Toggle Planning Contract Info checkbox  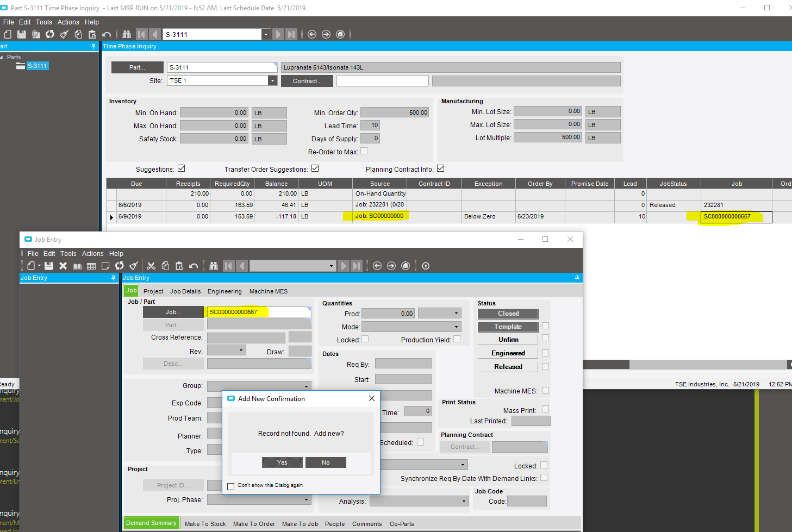tap(441, 168)
